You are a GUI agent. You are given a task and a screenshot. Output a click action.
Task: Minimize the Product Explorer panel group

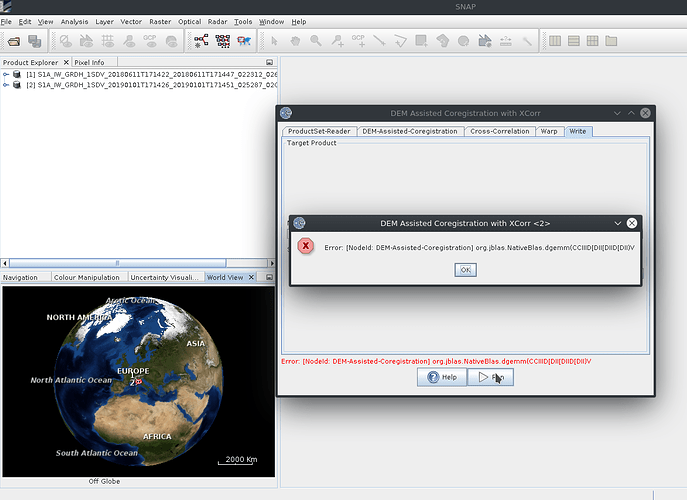pos(269,62)
